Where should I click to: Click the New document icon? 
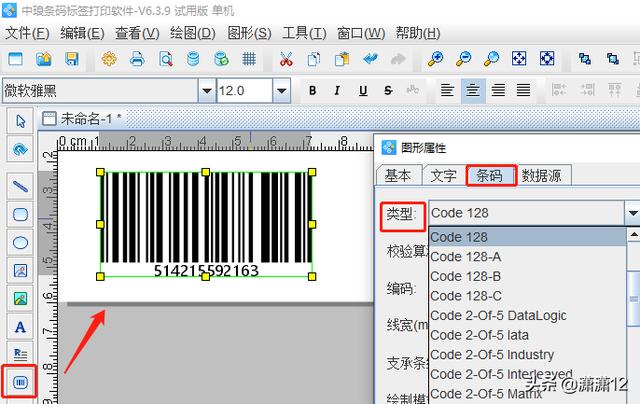[x=16, y=59]
